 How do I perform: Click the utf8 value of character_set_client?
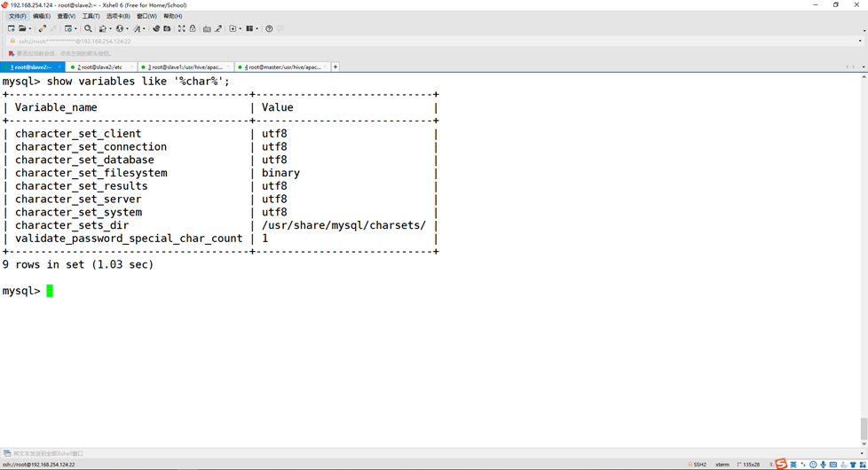point(274,134)
